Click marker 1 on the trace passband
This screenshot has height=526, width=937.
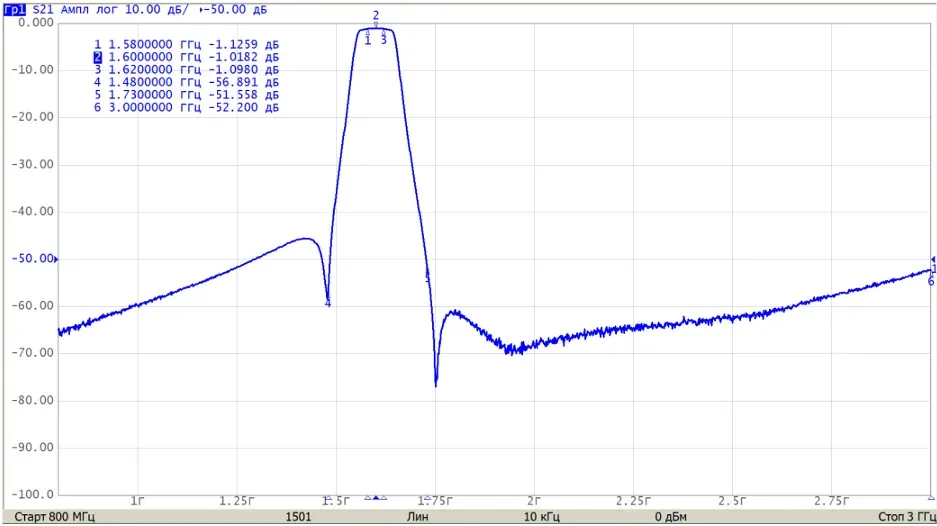[x=368, y=39]
